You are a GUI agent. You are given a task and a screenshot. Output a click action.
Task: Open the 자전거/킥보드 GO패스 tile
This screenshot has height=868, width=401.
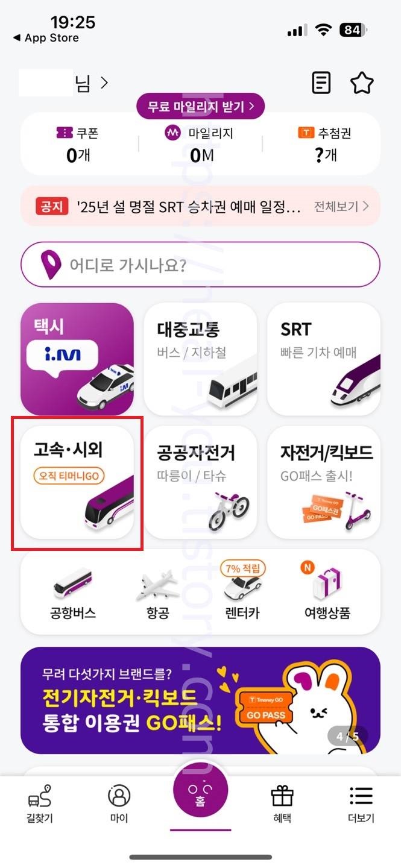[324, 482]
